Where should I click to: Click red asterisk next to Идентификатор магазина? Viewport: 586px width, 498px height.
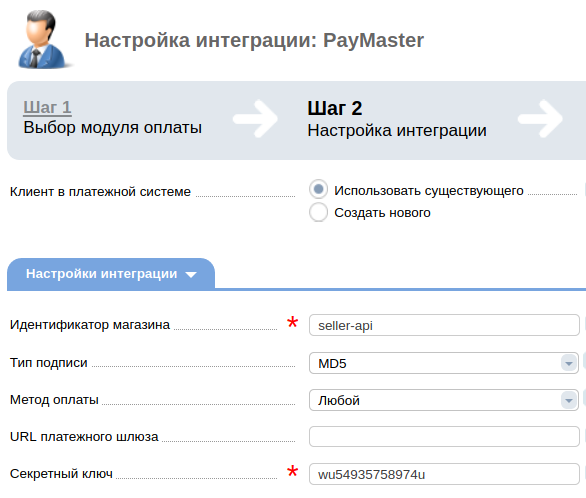coord(292,323)
